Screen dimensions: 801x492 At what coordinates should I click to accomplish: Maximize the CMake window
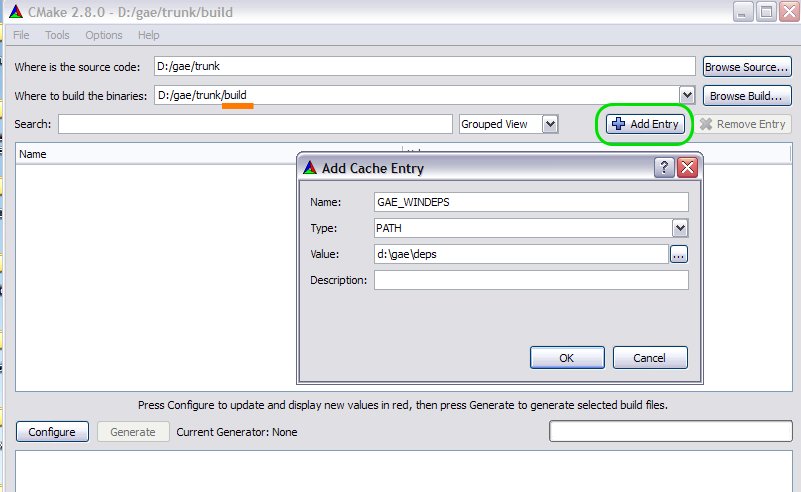(766, 12)
